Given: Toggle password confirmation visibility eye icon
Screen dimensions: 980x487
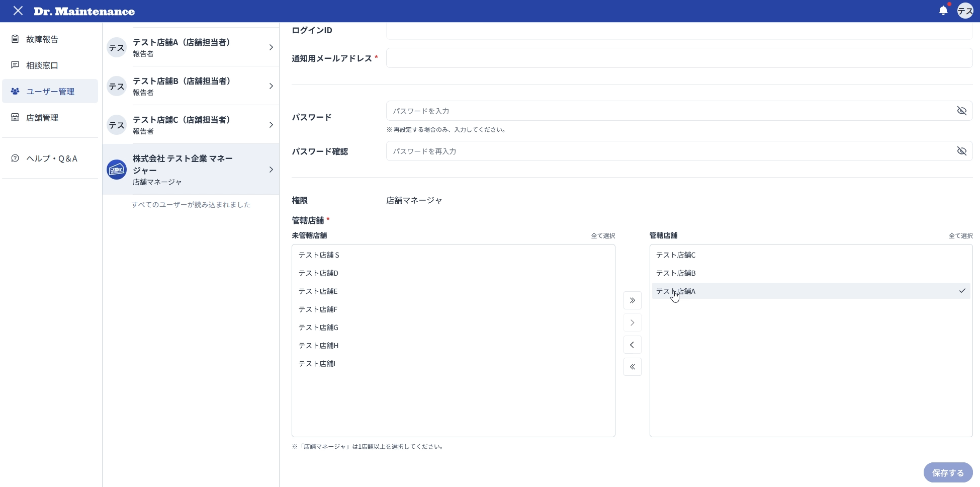Looking at the screenshot, I should click(961, 151).
